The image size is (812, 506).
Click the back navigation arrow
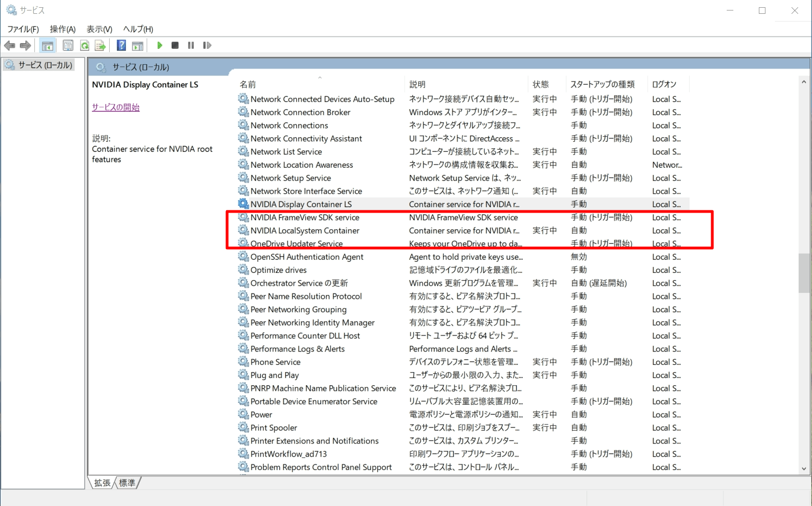click(x=9, y=45)
